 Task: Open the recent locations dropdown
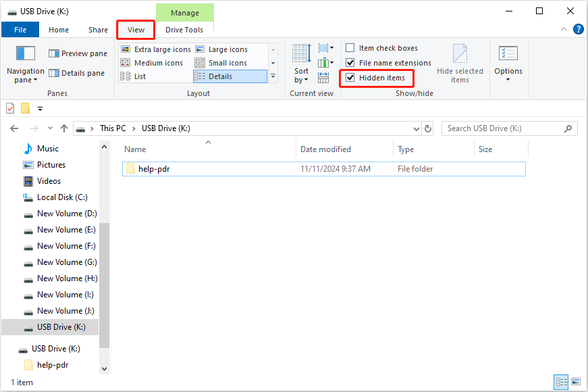point(50,129)
